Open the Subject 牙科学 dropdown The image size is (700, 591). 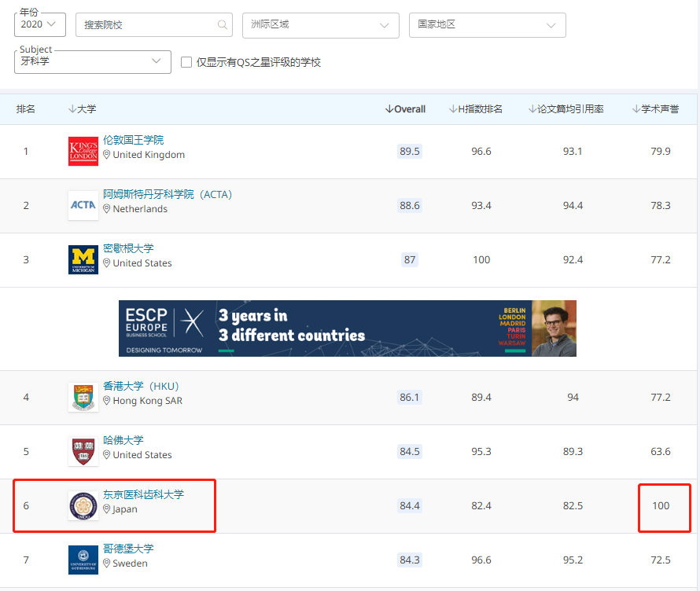pyautogui.click(x=93, y=61)
